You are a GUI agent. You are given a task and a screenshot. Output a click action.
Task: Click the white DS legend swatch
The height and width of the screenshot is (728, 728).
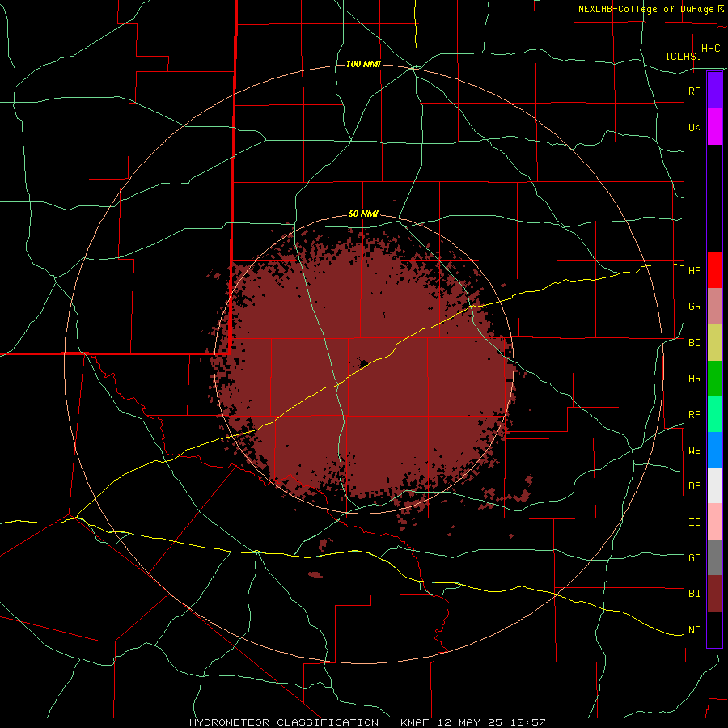[x=714, y=485]
